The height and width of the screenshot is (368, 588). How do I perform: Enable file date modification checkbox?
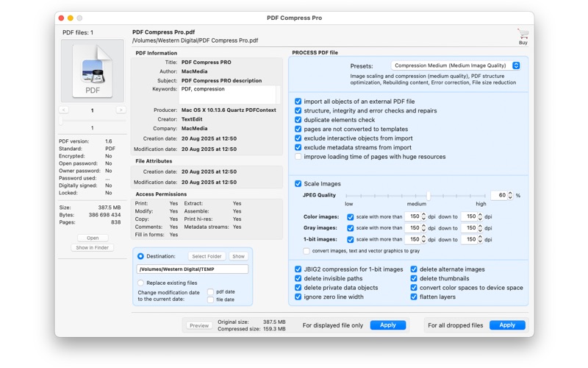(210, 300)
